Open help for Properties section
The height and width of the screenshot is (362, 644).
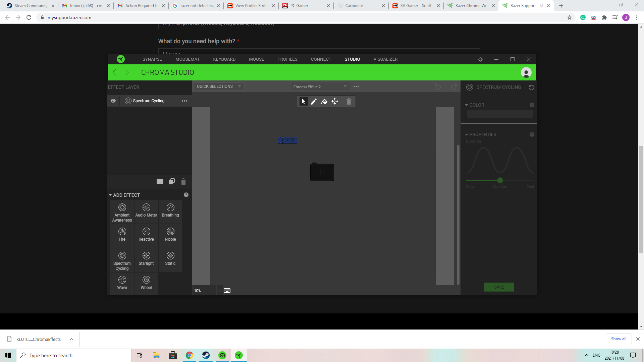tap(532, 134)
